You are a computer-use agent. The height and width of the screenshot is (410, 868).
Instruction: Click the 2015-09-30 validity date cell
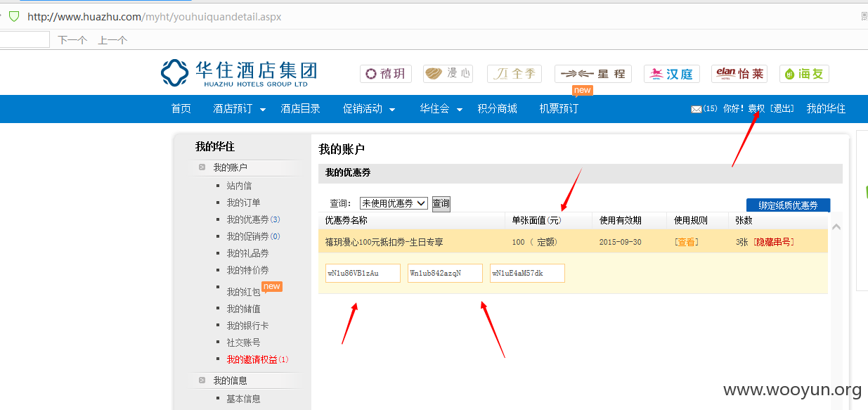point(621,242)
